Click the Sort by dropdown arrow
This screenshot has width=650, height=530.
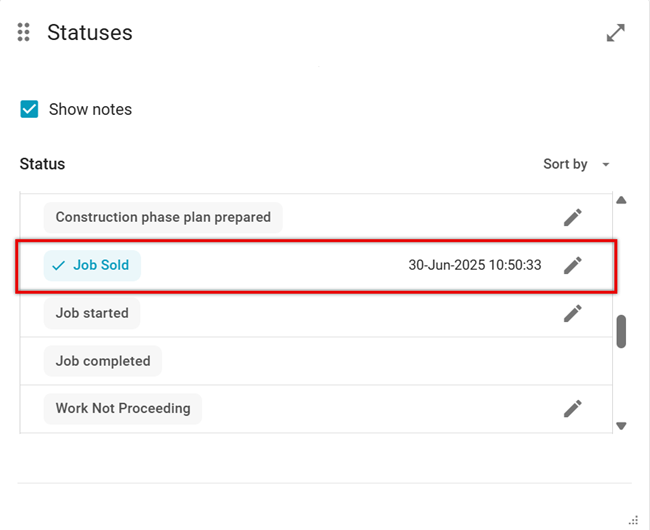tap(606, 165)
